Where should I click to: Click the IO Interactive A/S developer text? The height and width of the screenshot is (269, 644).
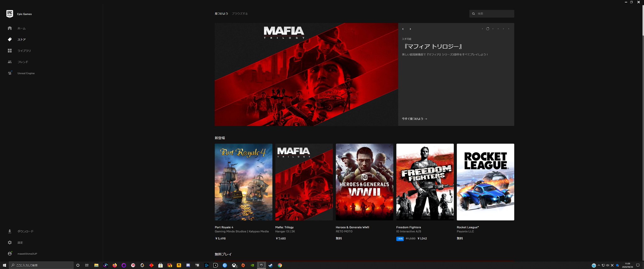[x=409, y=232]
